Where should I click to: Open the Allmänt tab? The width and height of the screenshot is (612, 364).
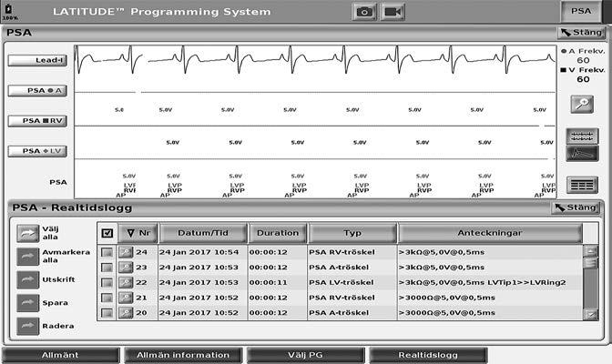point(60,355)
